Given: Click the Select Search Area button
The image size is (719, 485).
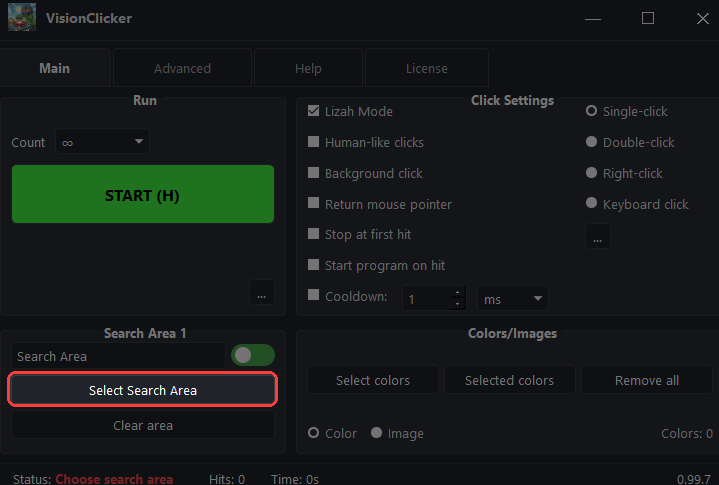Looking at the screenshot, I should point(143,390).
